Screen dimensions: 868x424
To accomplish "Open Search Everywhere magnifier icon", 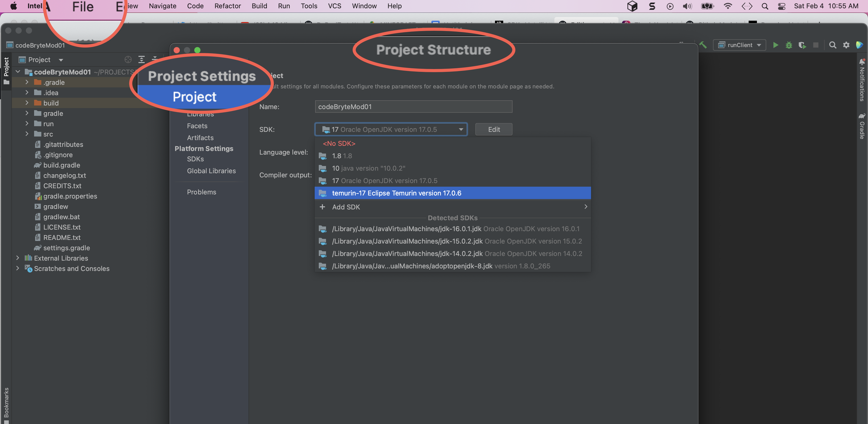I will click(x=833, y=45).
